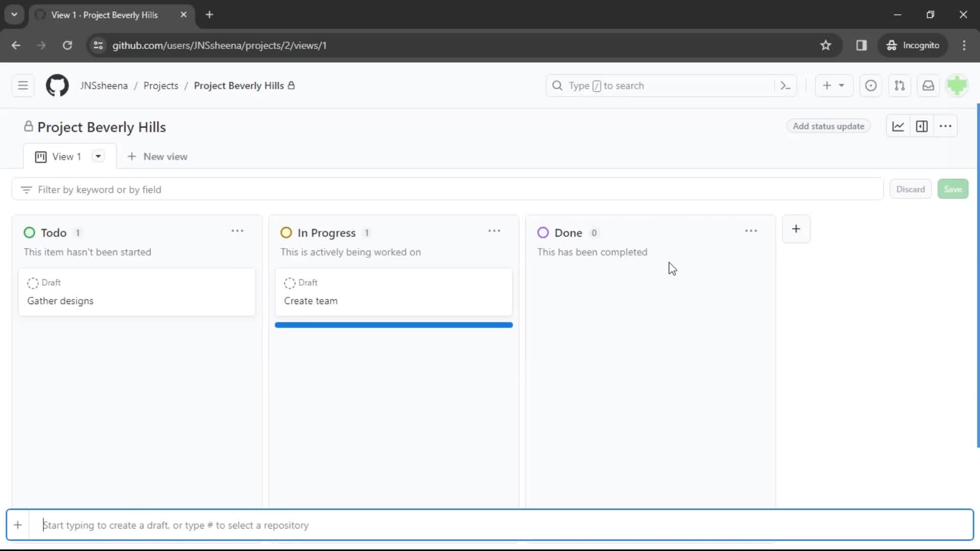Save the view changes
Viewport: 980px width, 551px height.
[x=952, y=189]
